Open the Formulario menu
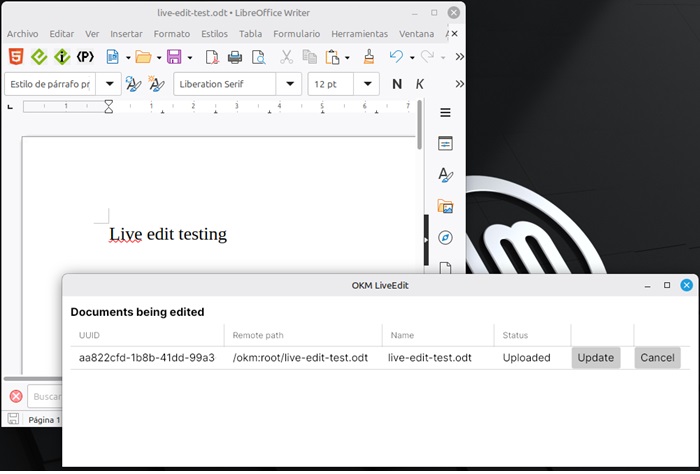The height and width of the screenshot is (474, 700). [x=296, y=34]
